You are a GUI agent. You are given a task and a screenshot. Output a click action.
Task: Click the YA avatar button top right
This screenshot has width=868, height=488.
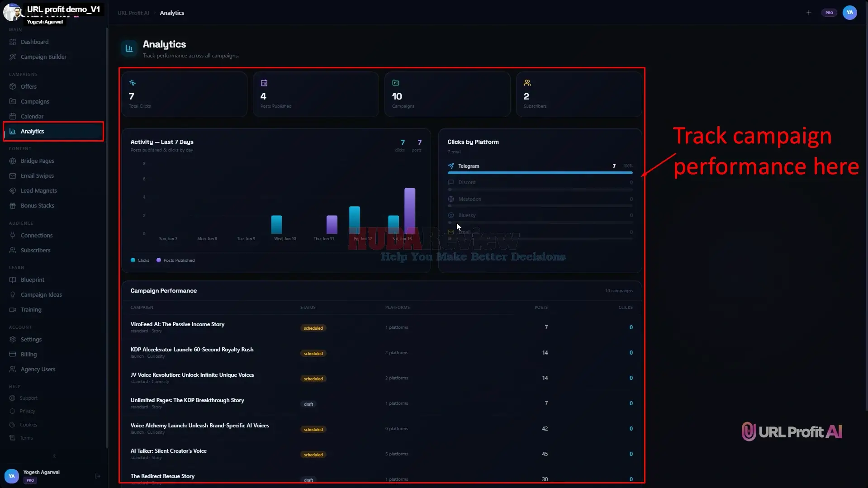849,13
